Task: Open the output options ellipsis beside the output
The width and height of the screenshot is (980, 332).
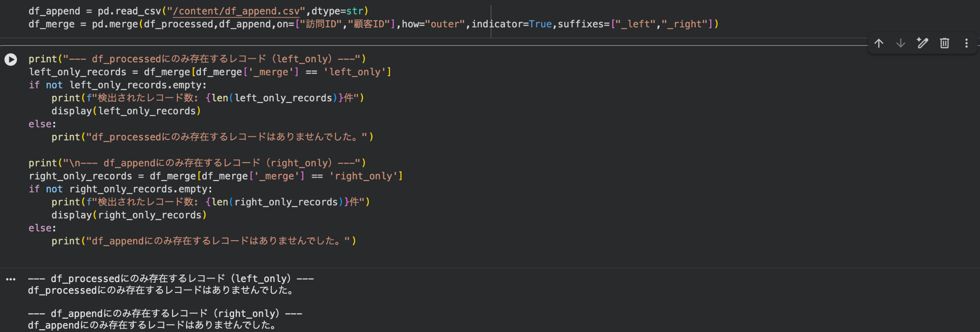Action: [x=11, y=279]
